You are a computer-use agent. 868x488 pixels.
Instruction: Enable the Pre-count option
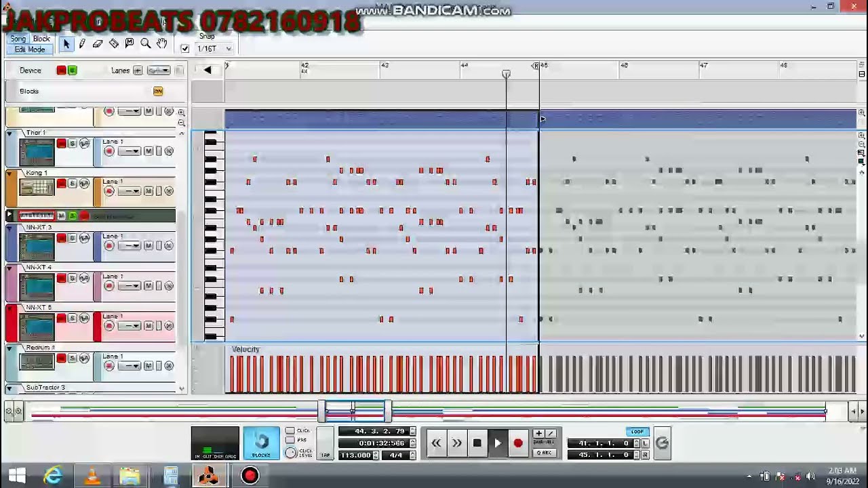point(290,441)
